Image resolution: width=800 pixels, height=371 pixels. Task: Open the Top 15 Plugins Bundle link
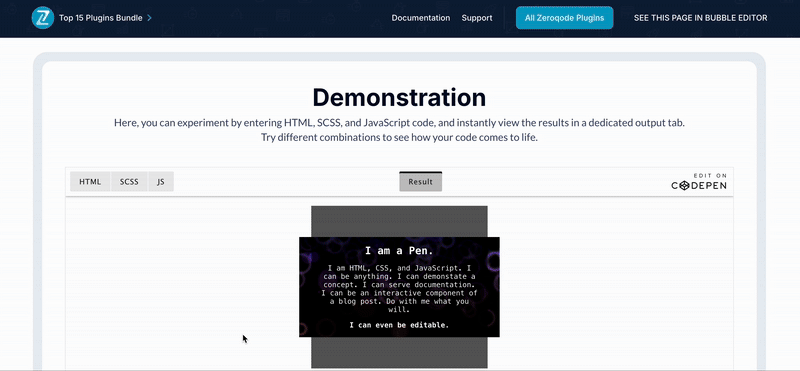pyautogui.click(x=101, y=18)
